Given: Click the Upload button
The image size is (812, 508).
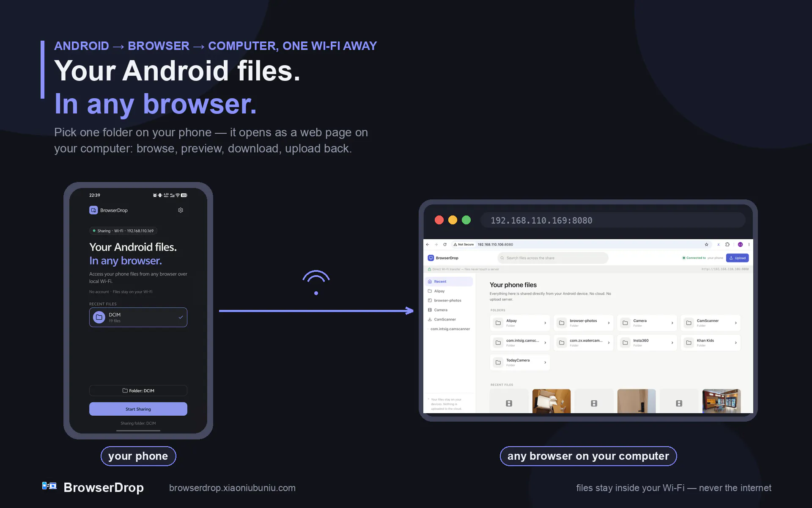Looking at the screenshot, I should click(x=737, y=258).
